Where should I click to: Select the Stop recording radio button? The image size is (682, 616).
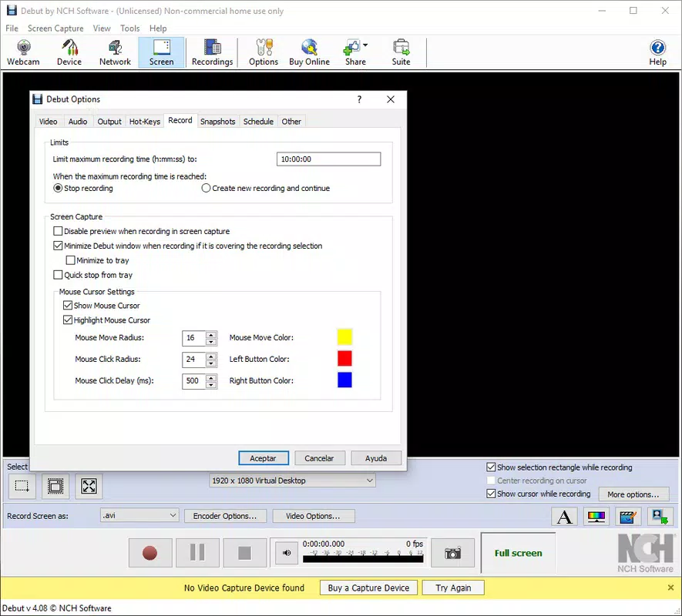pos(58,188)
